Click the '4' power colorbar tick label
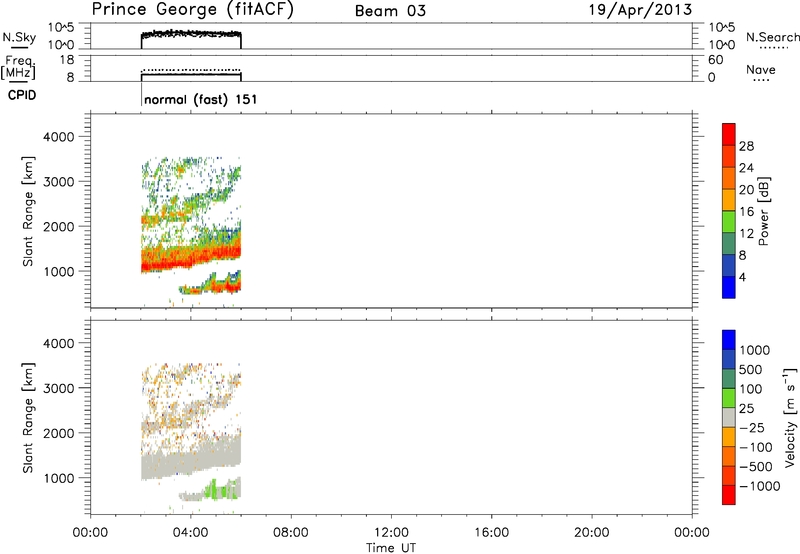 (x=742, y=277)
